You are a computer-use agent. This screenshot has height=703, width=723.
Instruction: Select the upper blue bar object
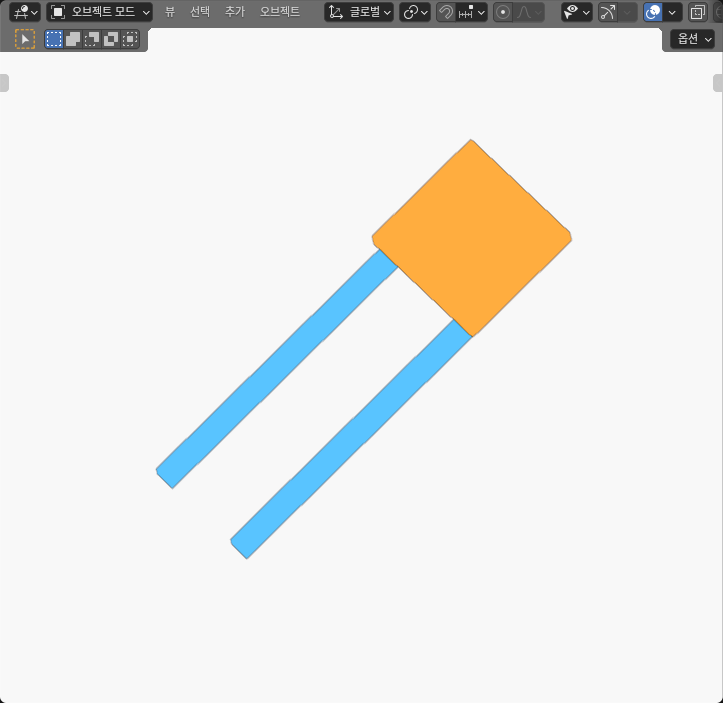pyautogui.click(x=277, y=369)
